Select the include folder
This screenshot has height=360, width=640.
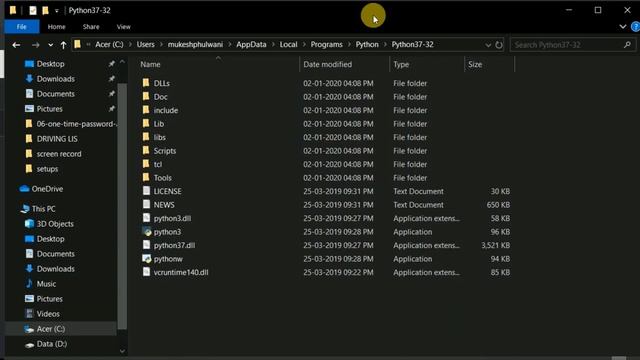(166, 110)
